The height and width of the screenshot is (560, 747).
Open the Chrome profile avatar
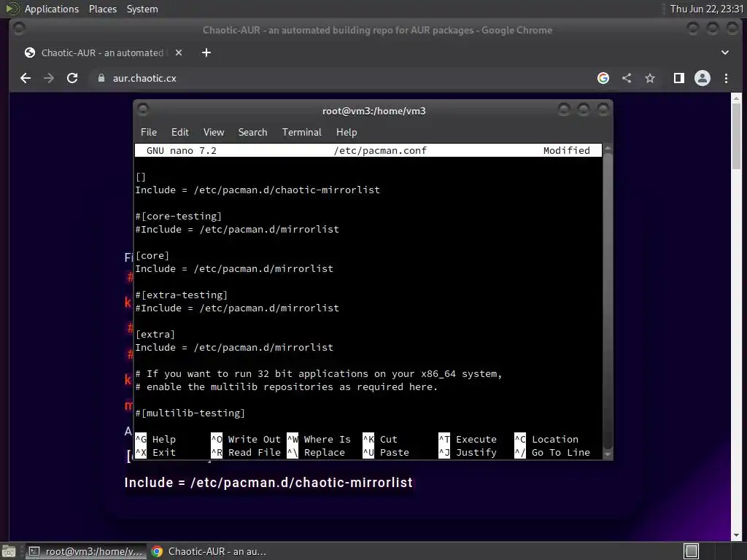[x=703, y=78]
